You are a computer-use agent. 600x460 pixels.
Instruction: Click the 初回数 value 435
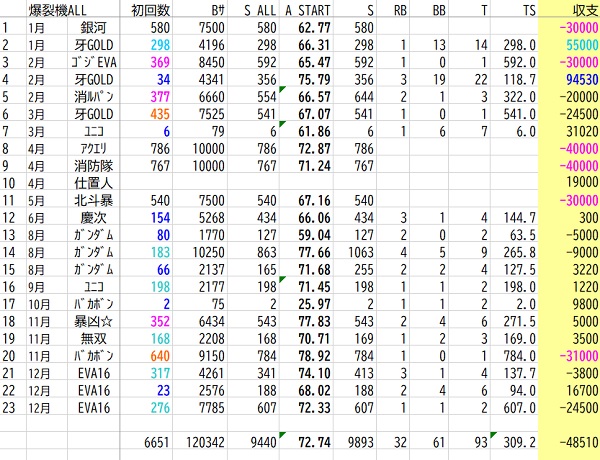(160, 114)
